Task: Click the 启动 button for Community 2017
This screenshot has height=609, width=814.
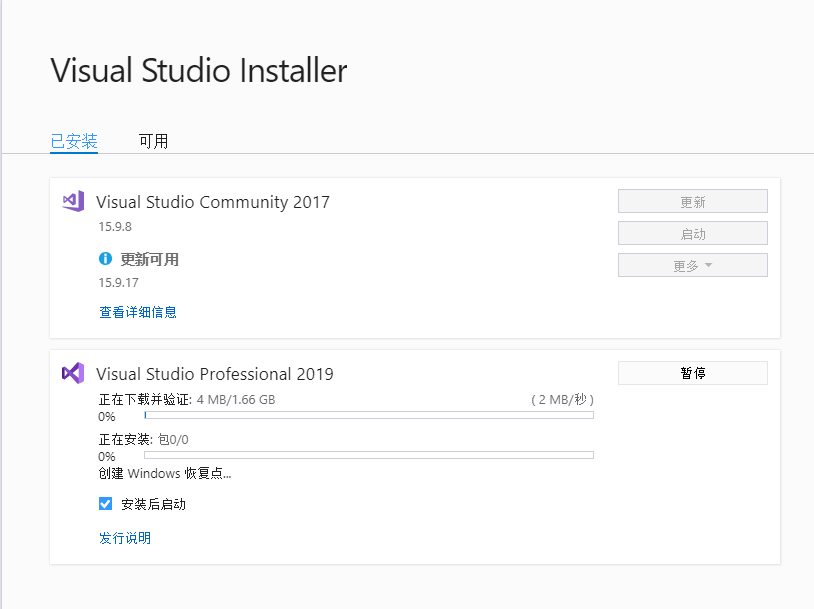Action: pos(693,234)
